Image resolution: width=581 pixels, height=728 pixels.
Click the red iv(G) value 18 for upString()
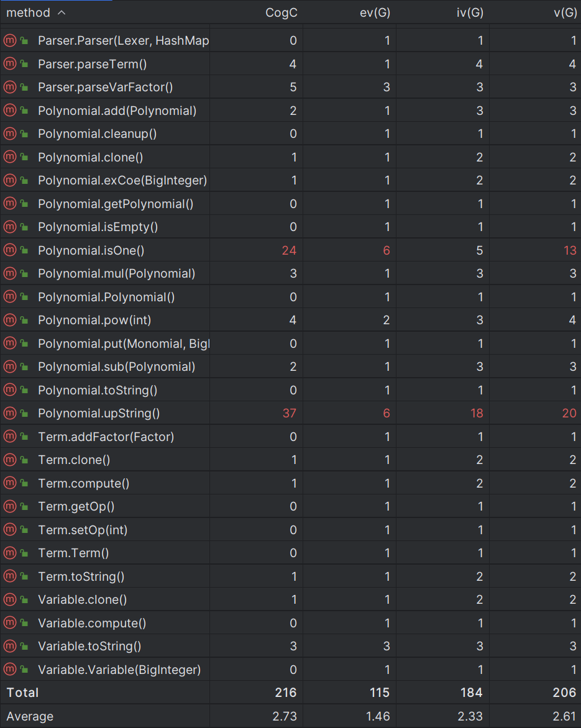pyautogui.click(x=477, y=413)
